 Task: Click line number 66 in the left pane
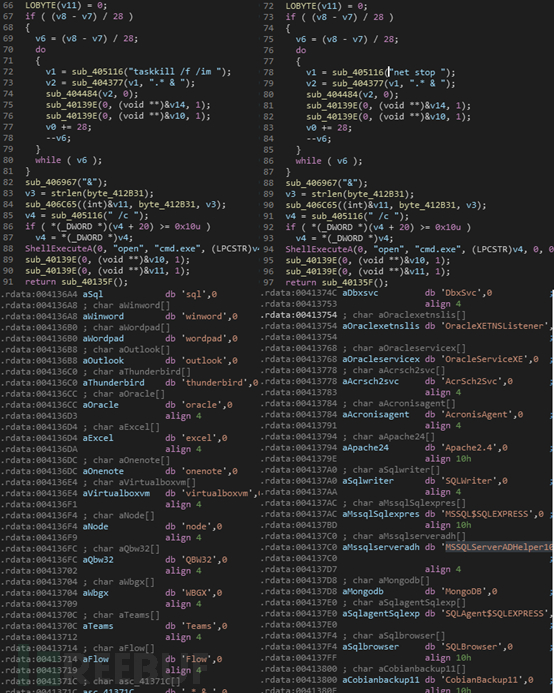(8, 5)
